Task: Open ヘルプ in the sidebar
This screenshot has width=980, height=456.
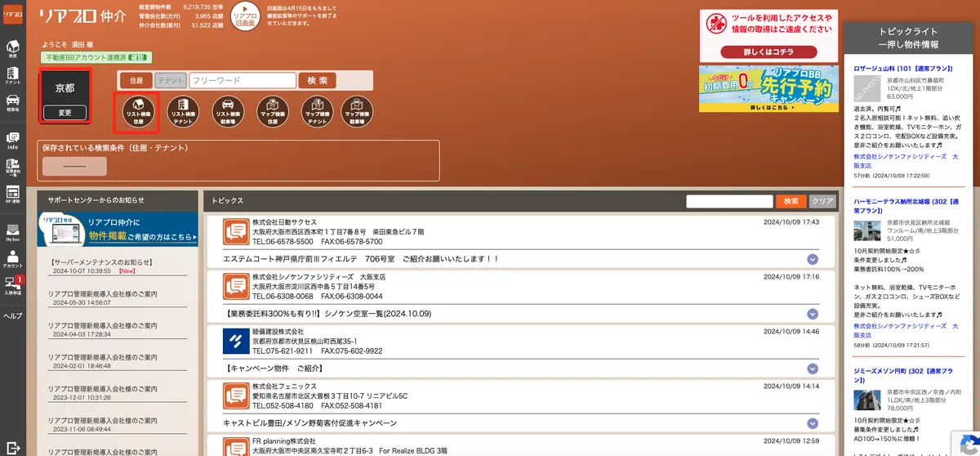Action: [x=12, y=315]
